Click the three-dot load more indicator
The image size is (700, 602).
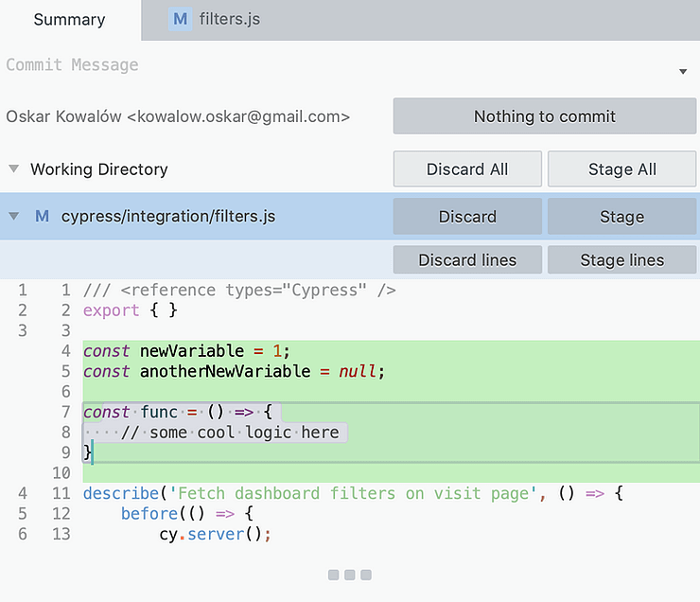[350, 575]
